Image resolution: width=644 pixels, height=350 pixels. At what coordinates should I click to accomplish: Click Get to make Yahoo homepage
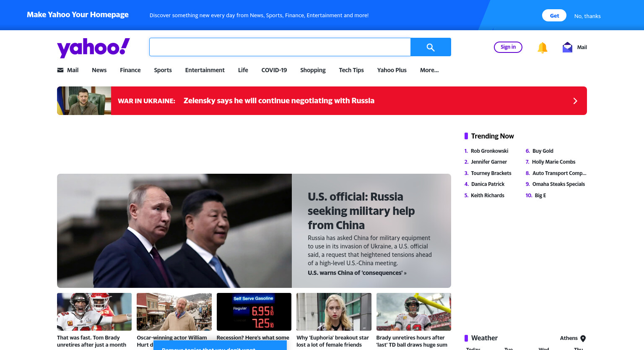pos(554,16)
